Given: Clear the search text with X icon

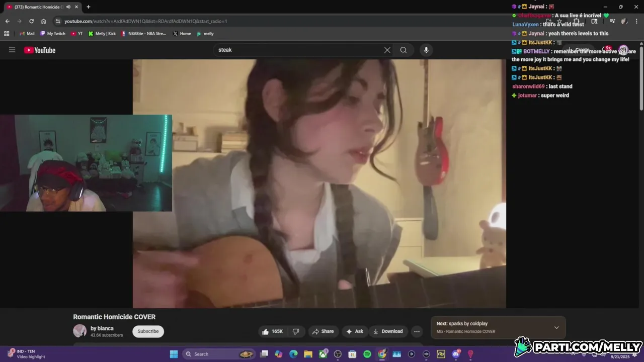Looking at the screenshot, I should pyautogui.click(x=387, y=50).
